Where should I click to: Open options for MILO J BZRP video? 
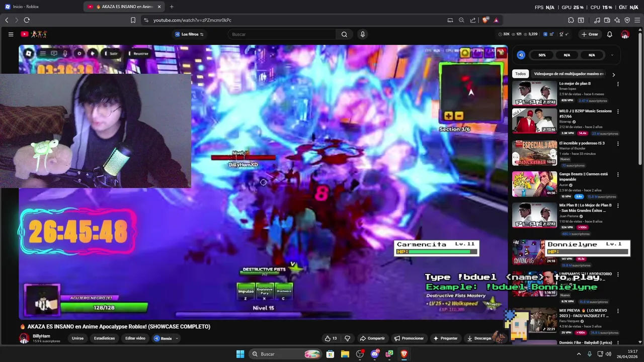coord(618,112)
